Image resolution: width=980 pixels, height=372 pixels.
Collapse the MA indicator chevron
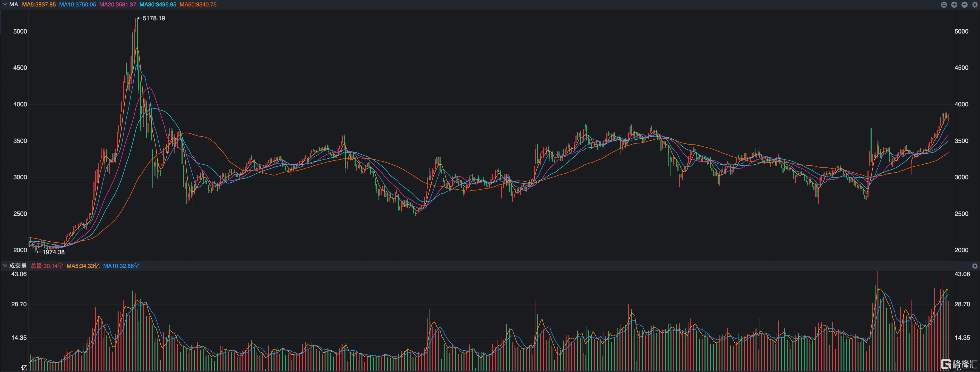pyautogui.click(x=5, y=5)
